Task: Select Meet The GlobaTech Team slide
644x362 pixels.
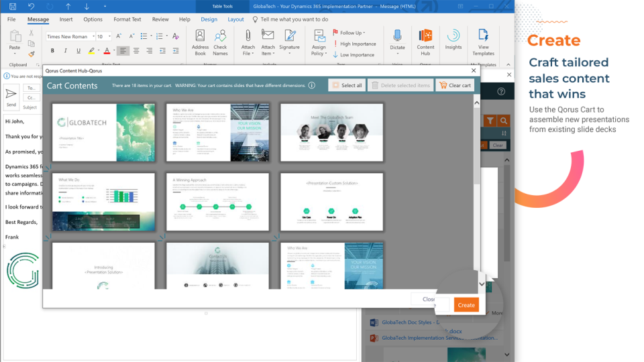Action: pos(332,133)
